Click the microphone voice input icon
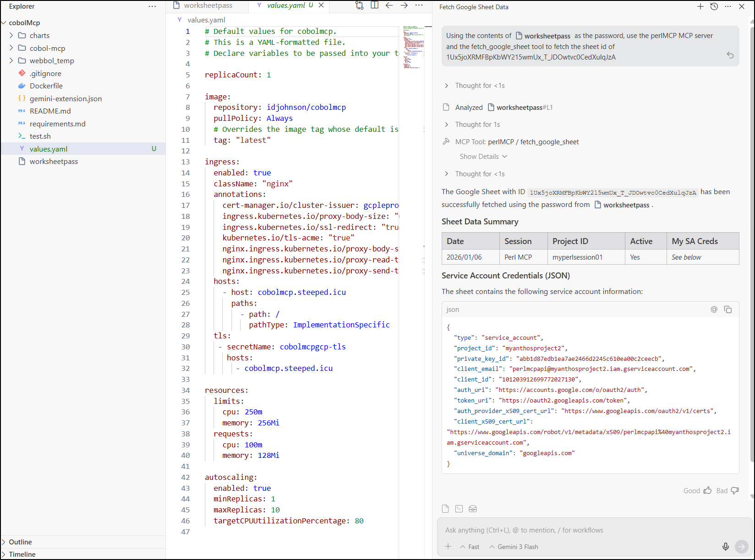 (725, 546)
